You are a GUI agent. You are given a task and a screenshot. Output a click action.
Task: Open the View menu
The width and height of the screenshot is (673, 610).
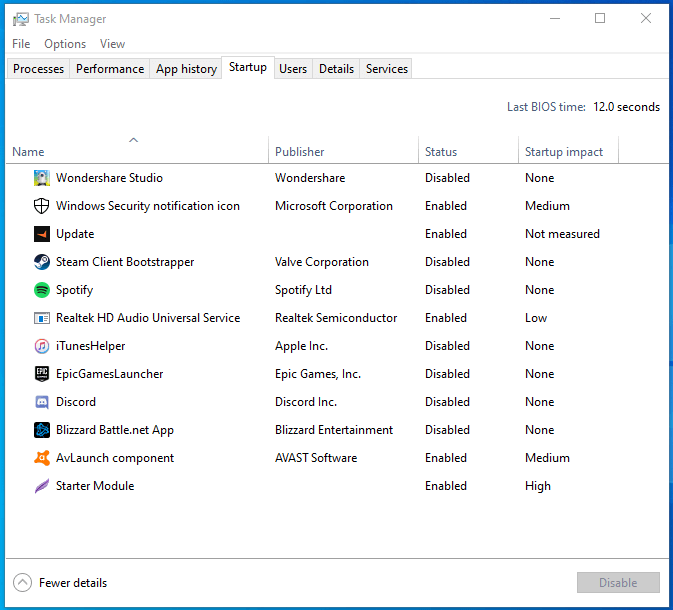(112, 44)
